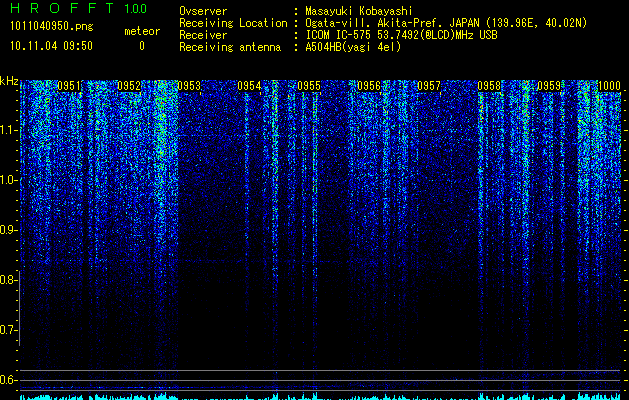Click the 0958 time marker
This screenshot has height=400, width=629.
pos(489,86)
